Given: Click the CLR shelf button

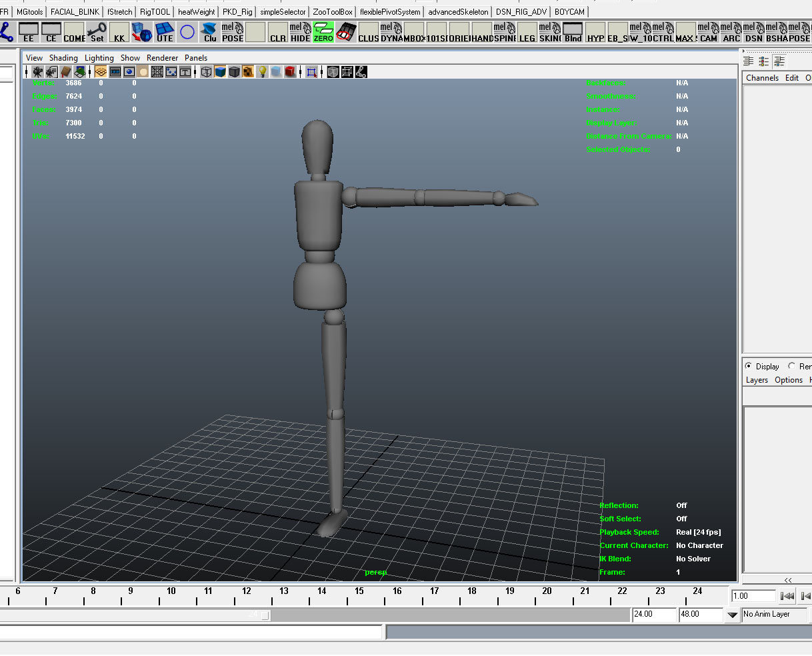Looking at the screenshot, I should (278, 32).
